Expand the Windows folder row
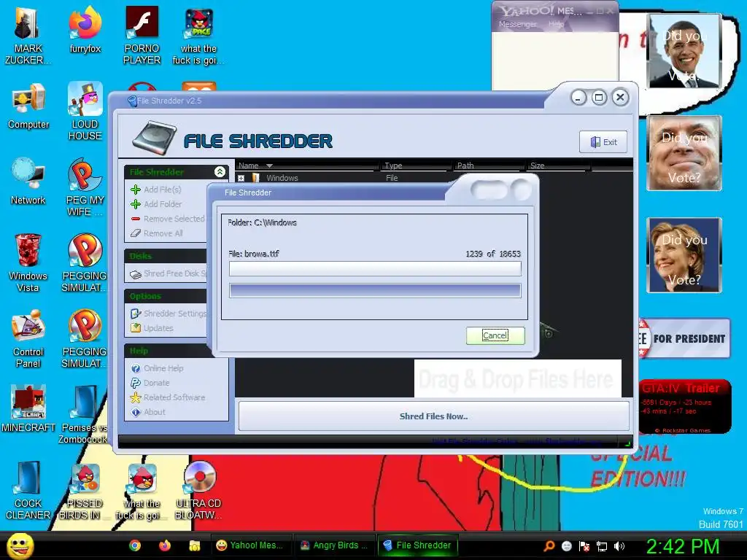Viewport: 747px width, 560px height. tap(241, 178)
